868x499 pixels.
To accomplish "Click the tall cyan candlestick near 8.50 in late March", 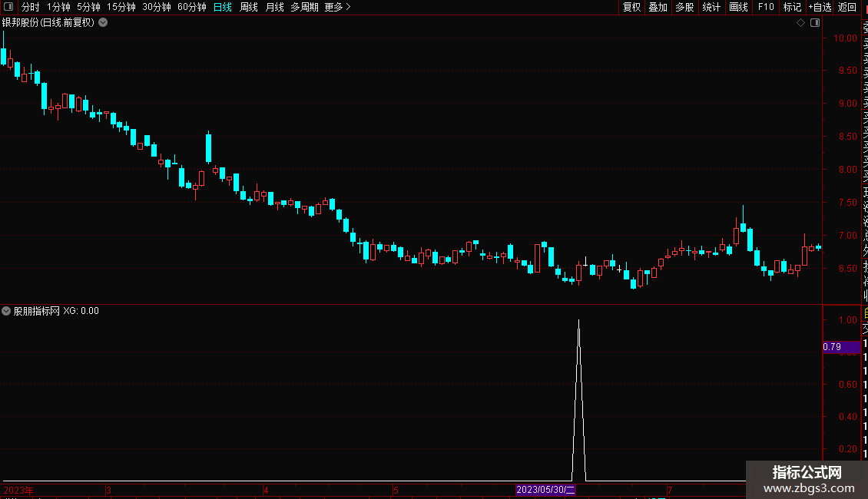I will coord(209,148).
